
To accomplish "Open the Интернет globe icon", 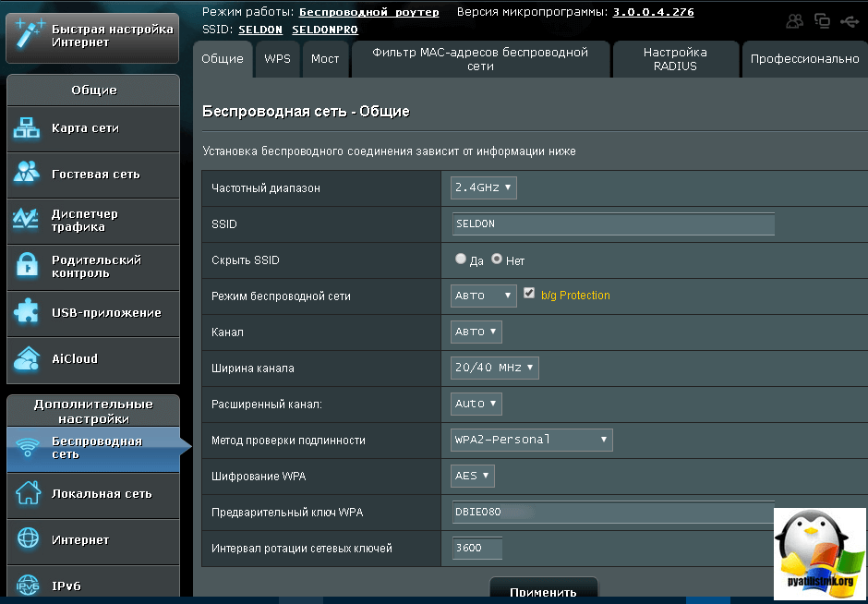I will pyautogui.click(x=28, y=539).
